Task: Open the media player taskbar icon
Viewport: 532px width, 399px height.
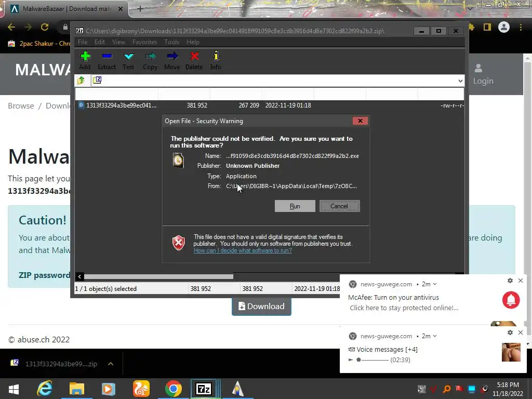Action: coord(109,389)
